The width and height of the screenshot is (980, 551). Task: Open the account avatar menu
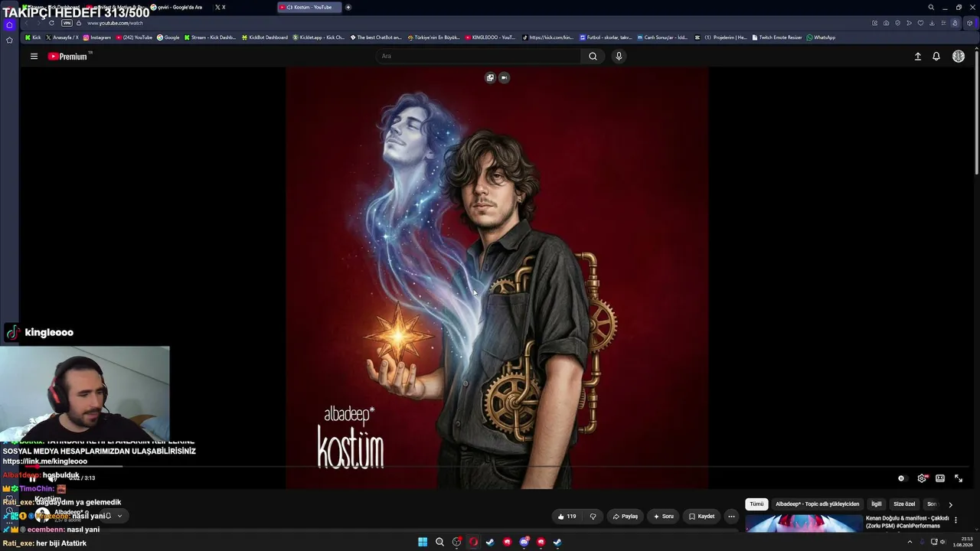pos(958,56)
